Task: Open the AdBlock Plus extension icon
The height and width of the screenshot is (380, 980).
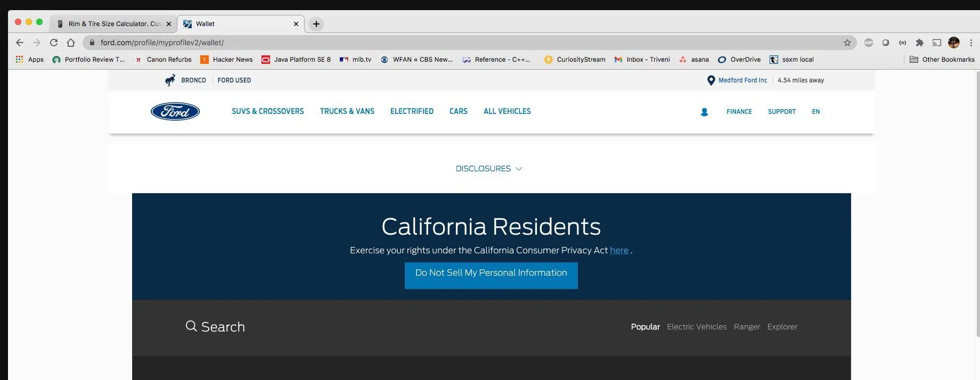Action: click(x=869, y=43)
